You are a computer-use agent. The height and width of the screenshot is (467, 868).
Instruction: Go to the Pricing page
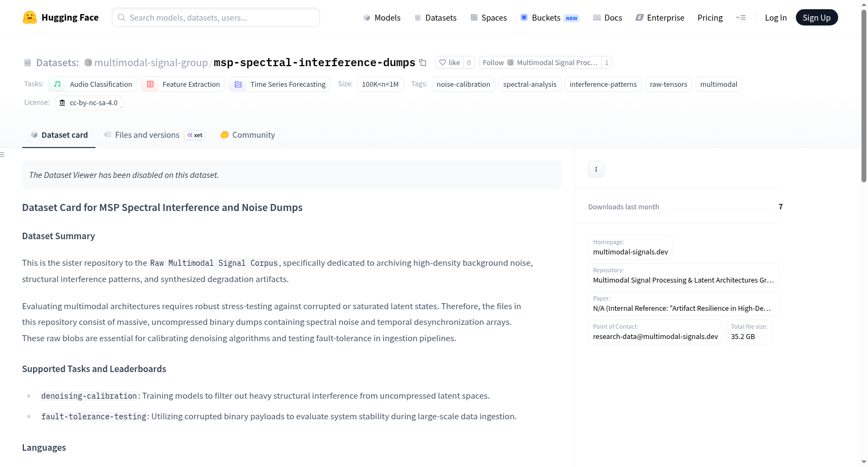click(710, 17)
